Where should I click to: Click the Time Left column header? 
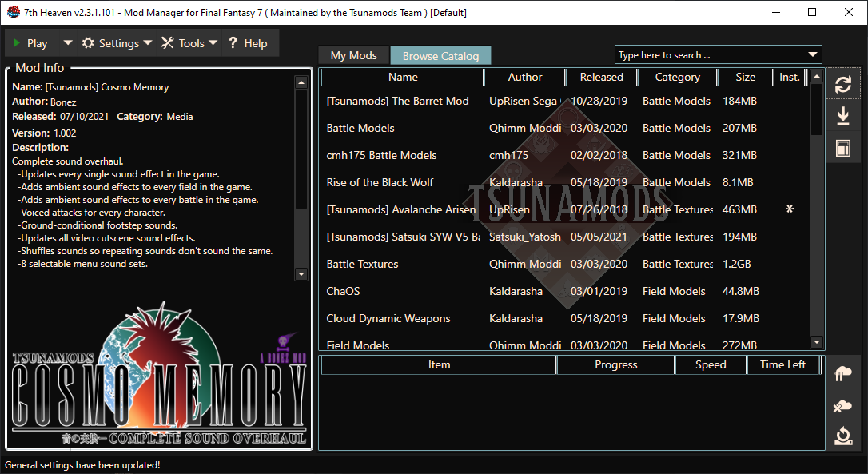click(782, 365)
